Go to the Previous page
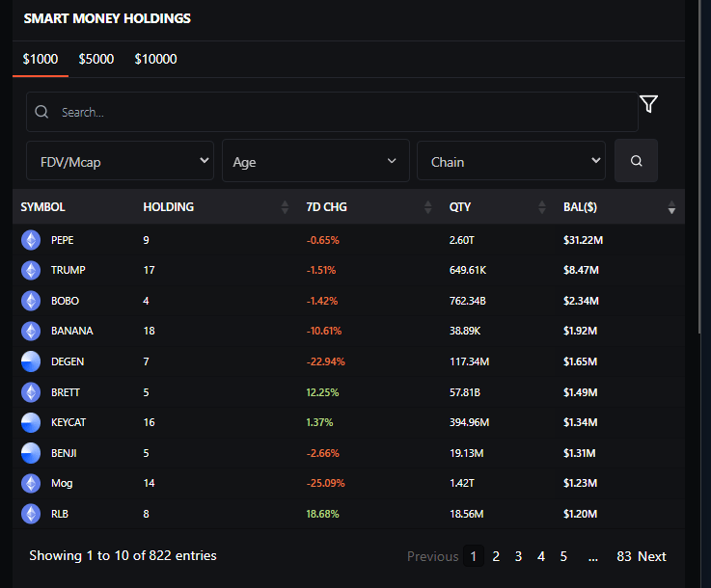The width and height of the screenshot is (711, 588). 432,556
